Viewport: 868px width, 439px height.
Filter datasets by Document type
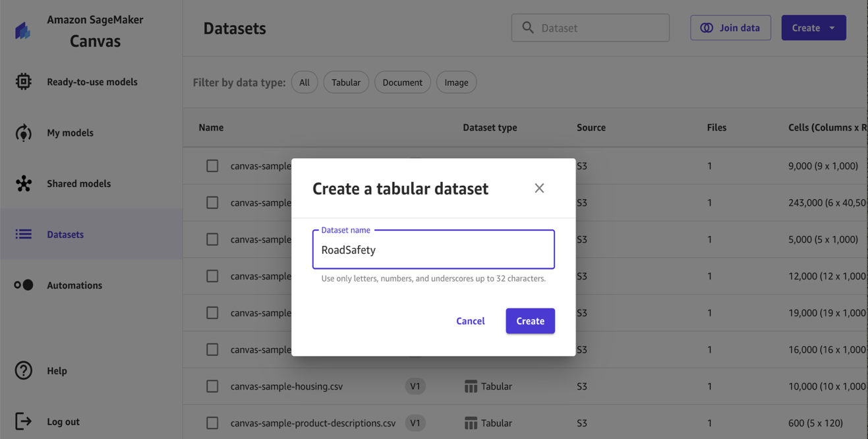click(402, 82)
